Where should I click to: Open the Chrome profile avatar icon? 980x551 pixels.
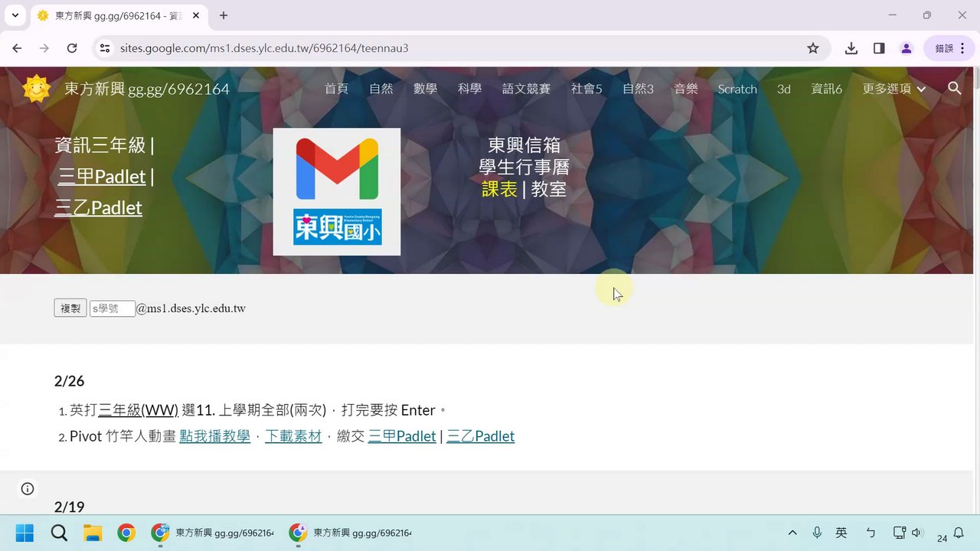coord(906,48)
